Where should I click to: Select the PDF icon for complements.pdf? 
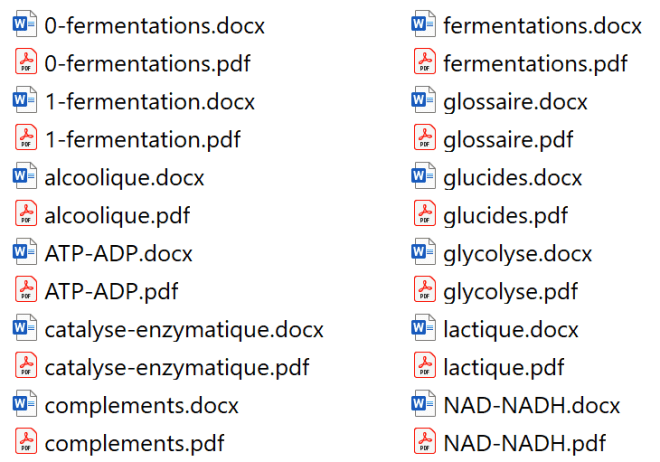tap(25, 442)
